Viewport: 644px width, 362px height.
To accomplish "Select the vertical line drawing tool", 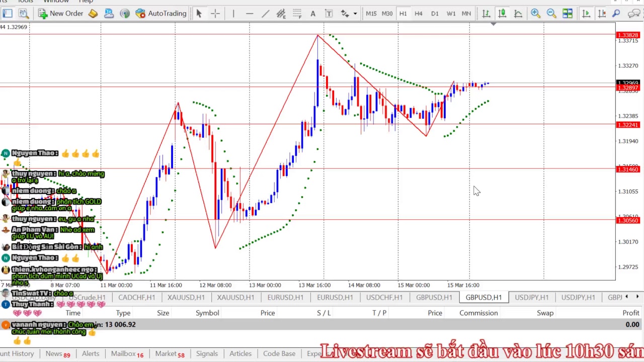I will 233,14.
